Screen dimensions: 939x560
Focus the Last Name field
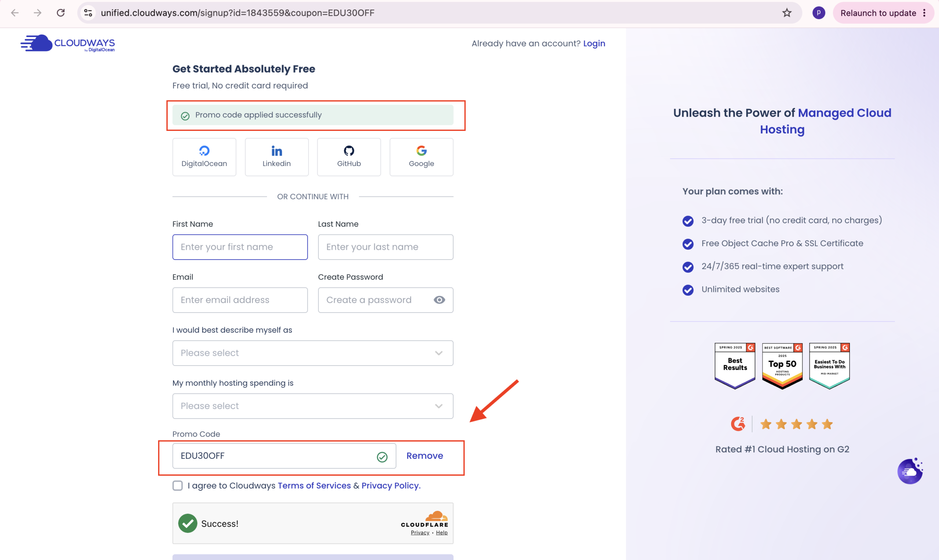point(386,247)
